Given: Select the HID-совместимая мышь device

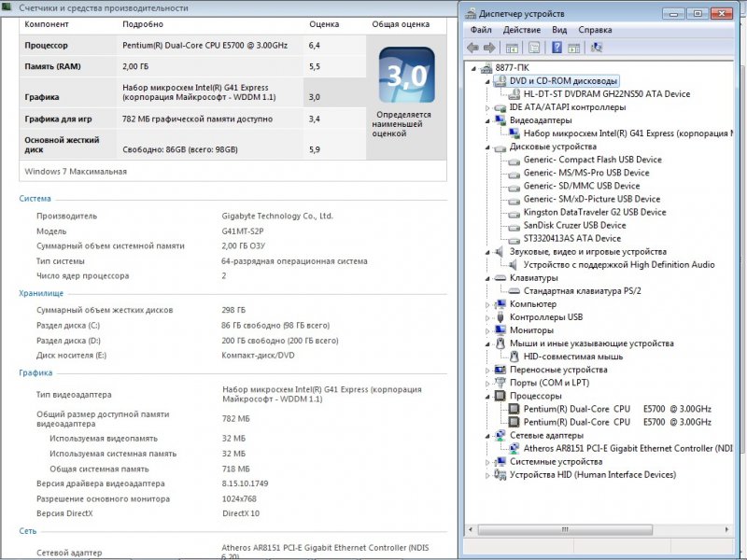Looking at the screenshot, I should pyautogui.click(x=572, y=357).
